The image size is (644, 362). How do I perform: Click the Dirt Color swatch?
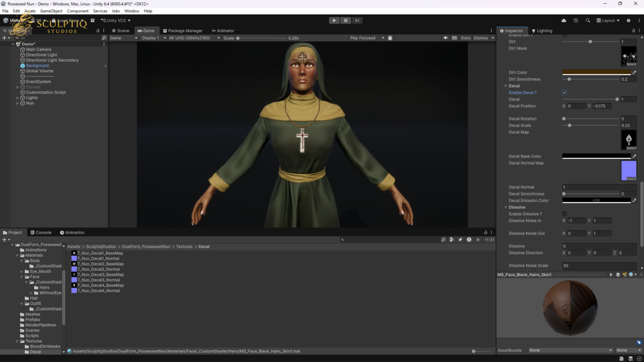click(x=596, y=72)
